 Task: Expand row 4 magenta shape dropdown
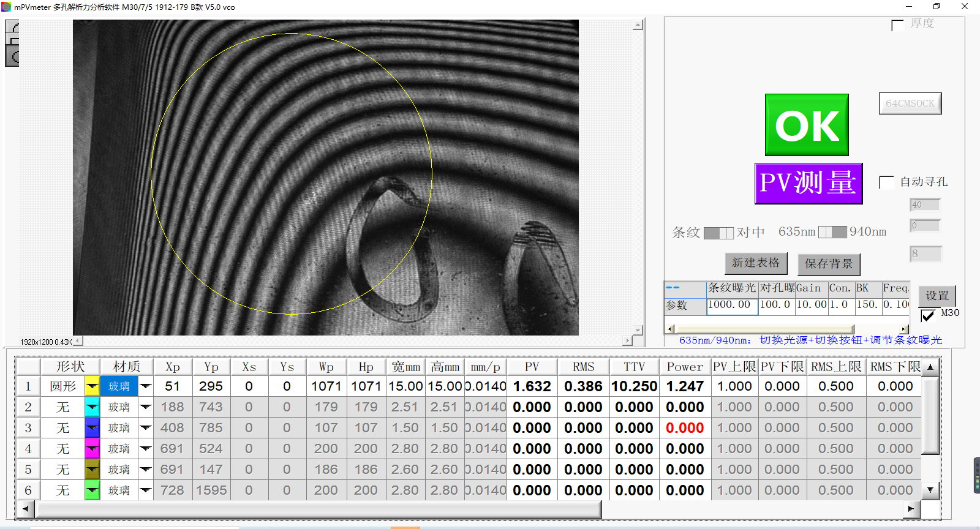[x=92, y=449]
